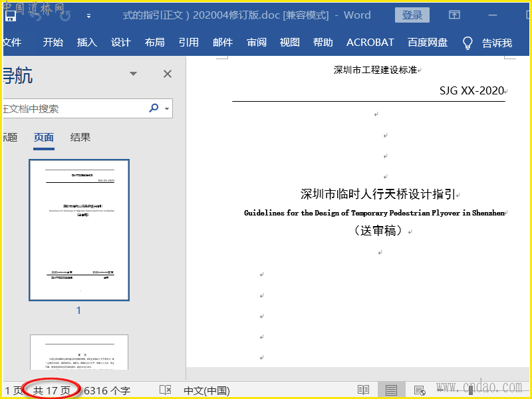Switch to 标题 headings navigation tab
The height and width of the screenshot is (399, 532).
(x=10, y=138)
